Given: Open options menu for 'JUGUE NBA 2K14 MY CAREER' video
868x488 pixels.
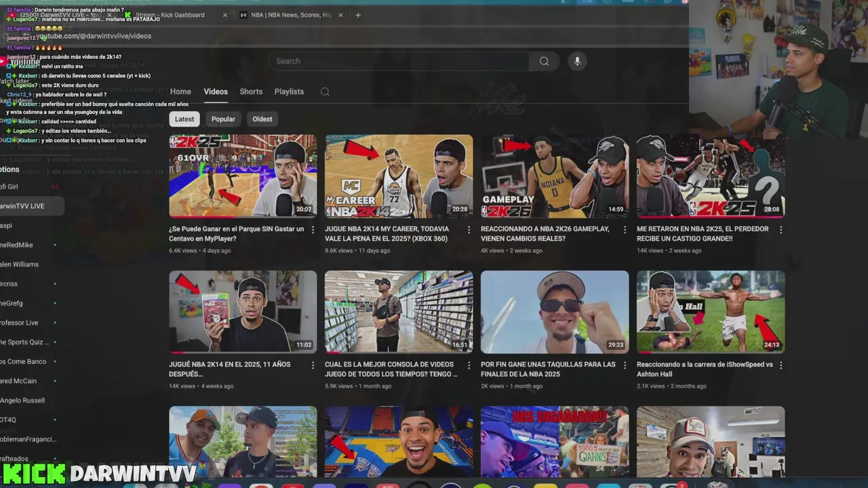Looking at the screenshot, I should [469, 230].
